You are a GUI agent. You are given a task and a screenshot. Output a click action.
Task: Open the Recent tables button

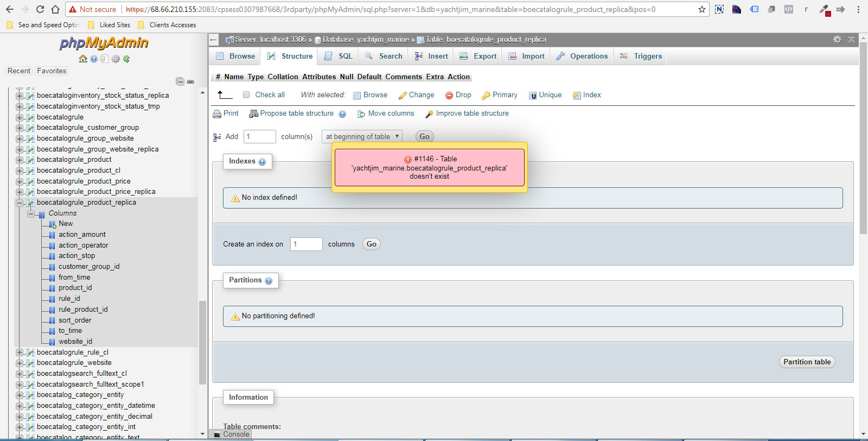(19, 71)
